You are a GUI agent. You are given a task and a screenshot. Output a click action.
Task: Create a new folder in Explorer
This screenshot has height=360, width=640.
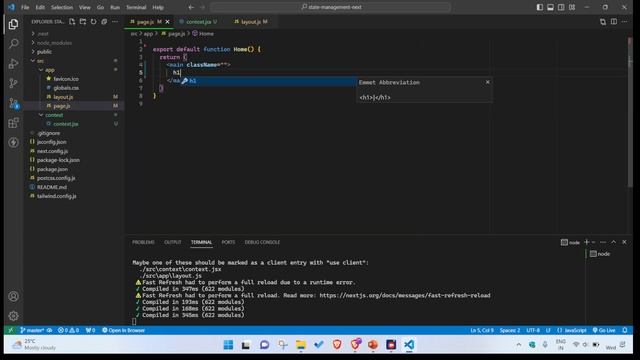[x=83, y=22]
